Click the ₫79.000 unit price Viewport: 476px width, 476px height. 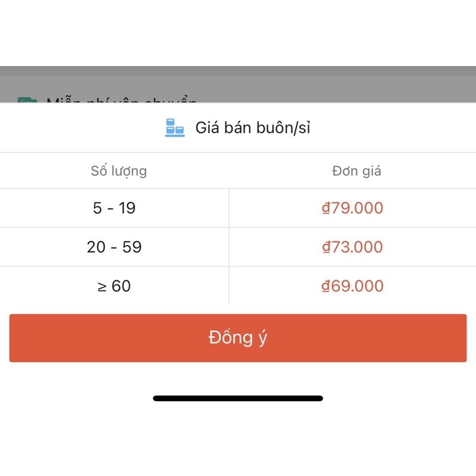[352, 208]
